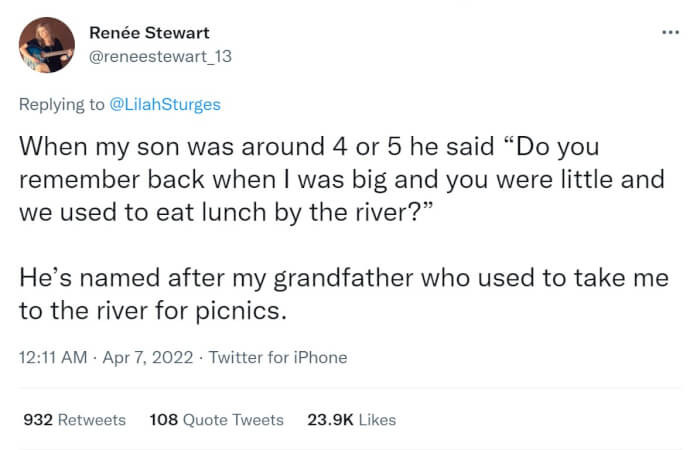The width and height of the screenshot is (700, 450).
Task: Open the @LilahSturges mention link
Action: pos(164,103)
